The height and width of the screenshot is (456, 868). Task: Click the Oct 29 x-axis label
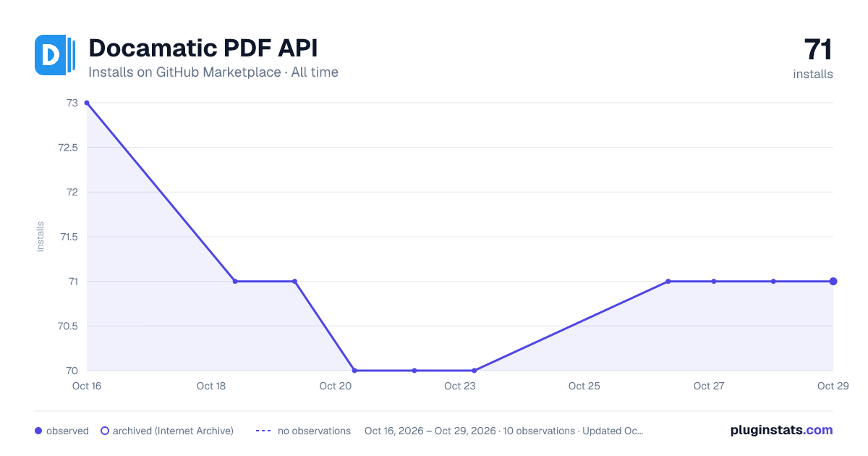[833, 386]
